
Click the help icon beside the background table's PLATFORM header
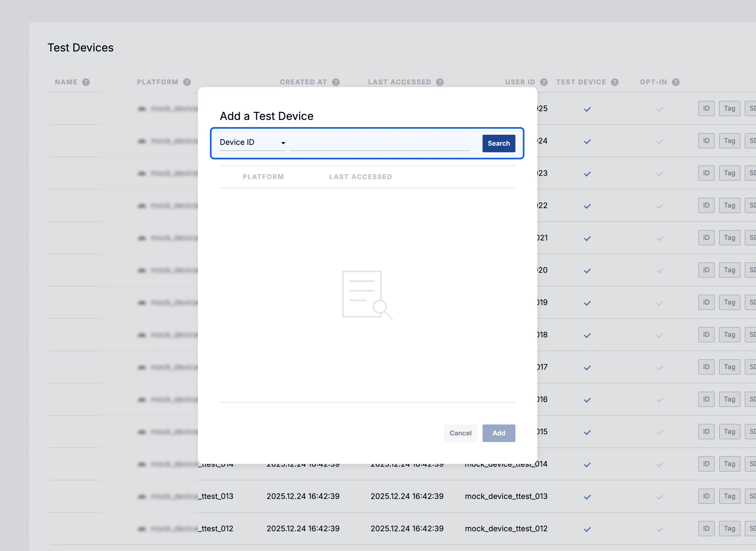(187, 82)
